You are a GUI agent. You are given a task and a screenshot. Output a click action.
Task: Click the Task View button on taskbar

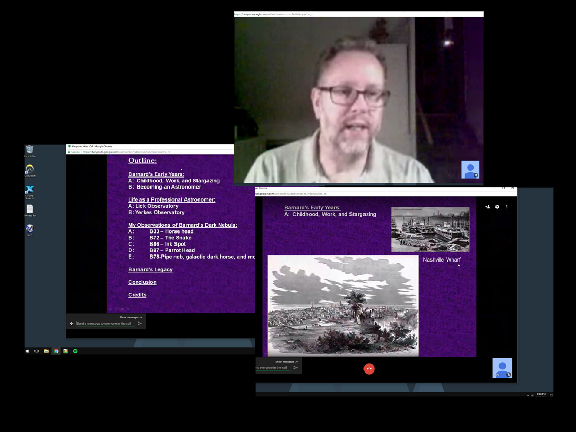pyautogui.click(x=37, y=351)
